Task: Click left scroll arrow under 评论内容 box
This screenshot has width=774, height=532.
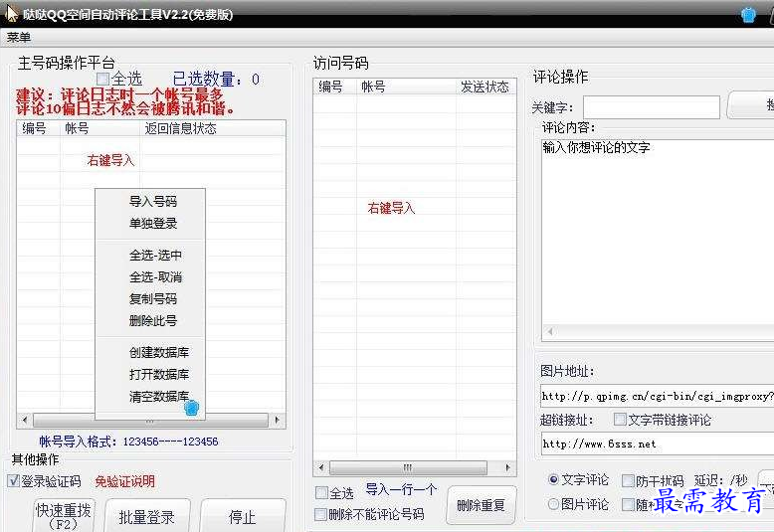Action: click(x=550, y=332)
